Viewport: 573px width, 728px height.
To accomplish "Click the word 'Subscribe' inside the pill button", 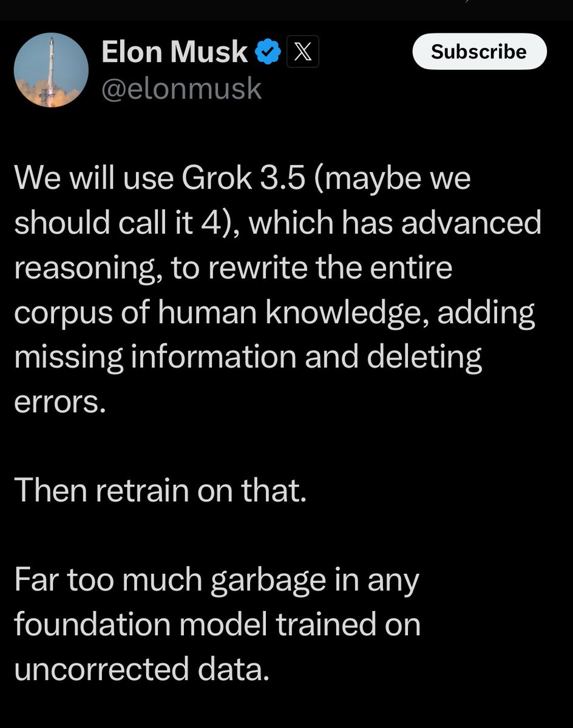I will pos(479,52).
